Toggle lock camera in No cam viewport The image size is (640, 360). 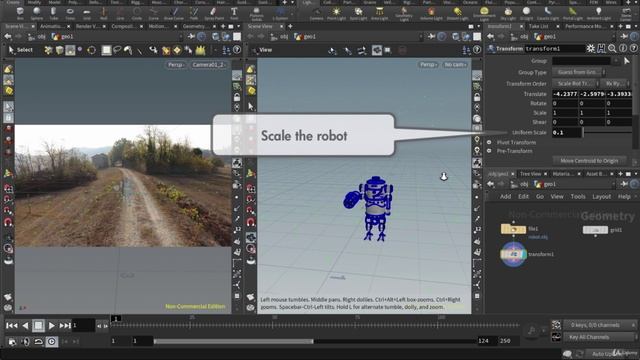point(477,97)
